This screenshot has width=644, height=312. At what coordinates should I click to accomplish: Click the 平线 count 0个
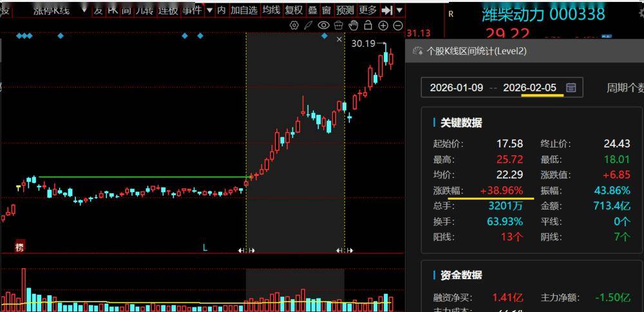tap(622, 222)
